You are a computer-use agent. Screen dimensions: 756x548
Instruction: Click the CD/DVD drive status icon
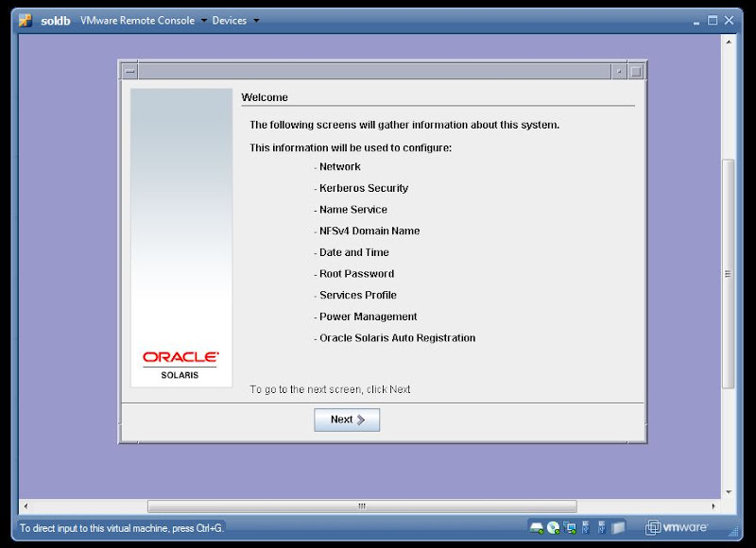click(x=554, y=528)
